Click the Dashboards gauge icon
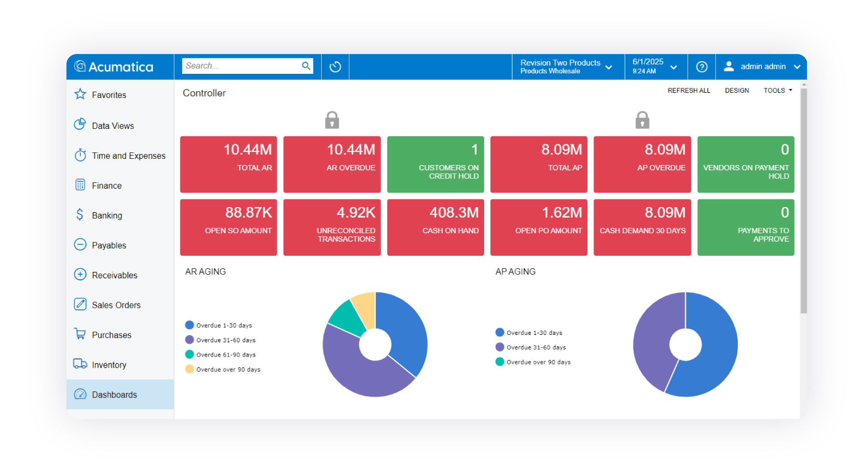The image size is (868, 470). click(x=80, y=394)
